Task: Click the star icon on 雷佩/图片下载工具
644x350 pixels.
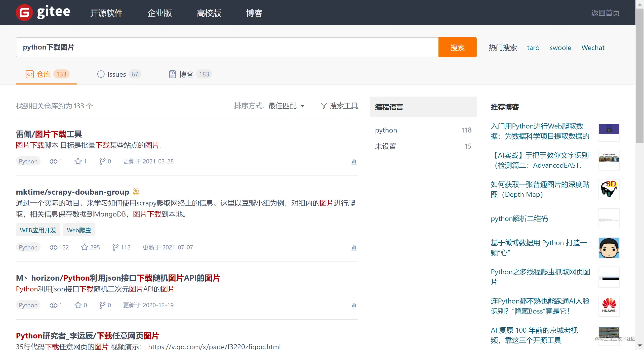Action: point(78,161)
